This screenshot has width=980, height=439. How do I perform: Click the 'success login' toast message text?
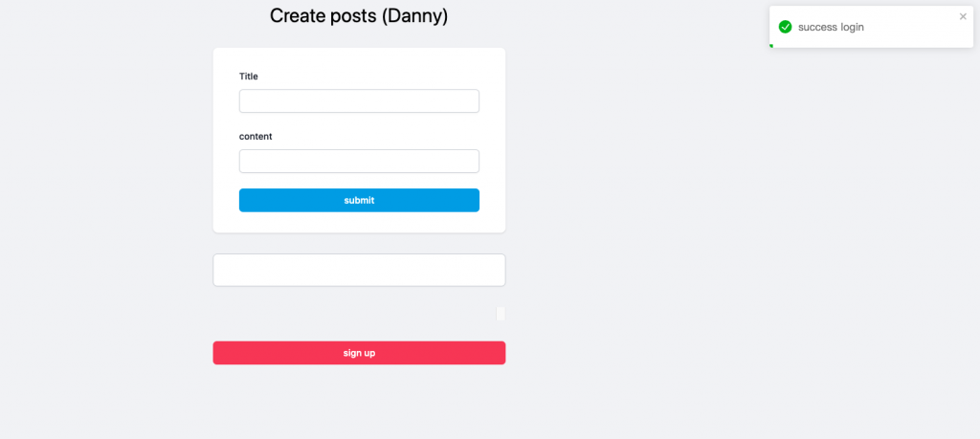[x=831, y=27]
